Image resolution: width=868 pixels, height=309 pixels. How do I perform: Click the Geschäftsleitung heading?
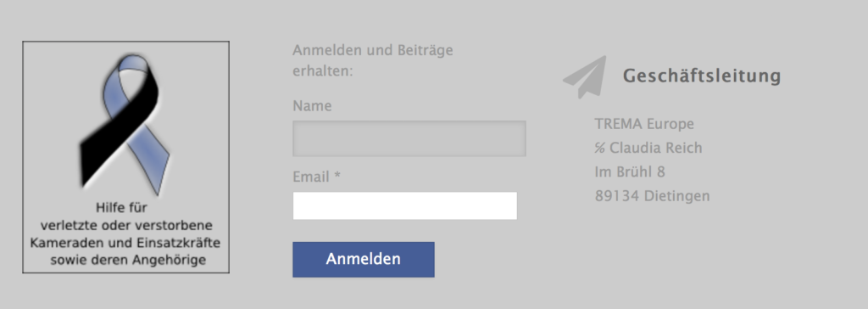[x=702, y=76]
